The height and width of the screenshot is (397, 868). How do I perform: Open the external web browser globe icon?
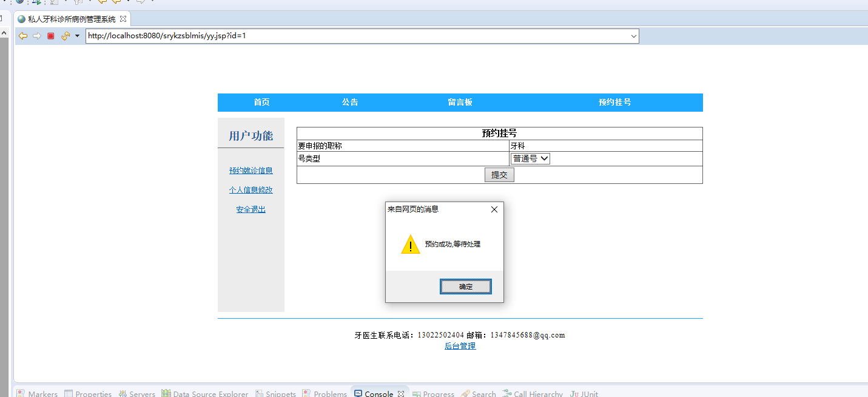[19, 2]
